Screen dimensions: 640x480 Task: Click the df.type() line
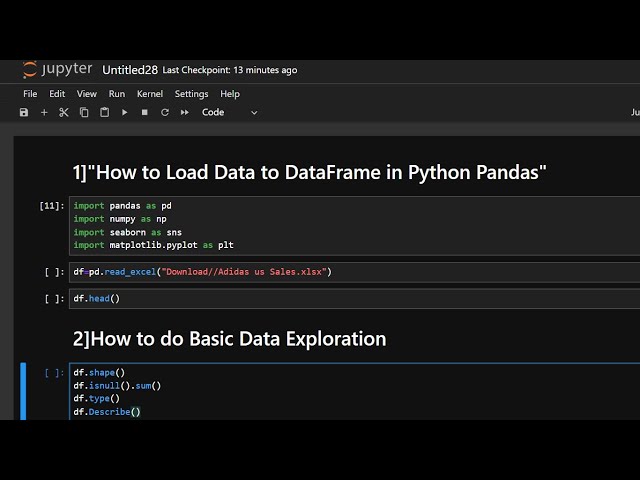97,399
